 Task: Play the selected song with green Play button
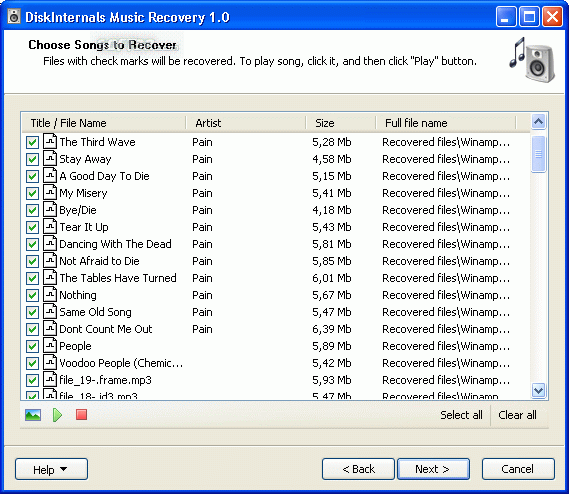(57, 415)
